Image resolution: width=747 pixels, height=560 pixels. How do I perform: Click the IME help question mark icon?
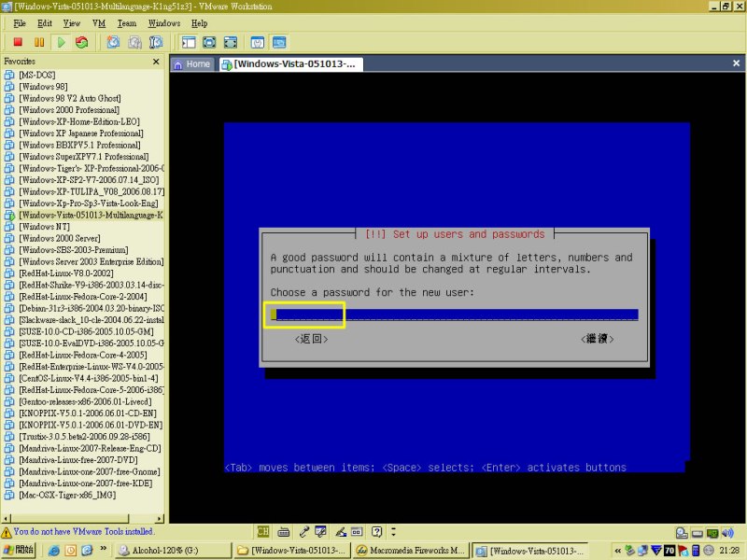(x=377, y=531)
